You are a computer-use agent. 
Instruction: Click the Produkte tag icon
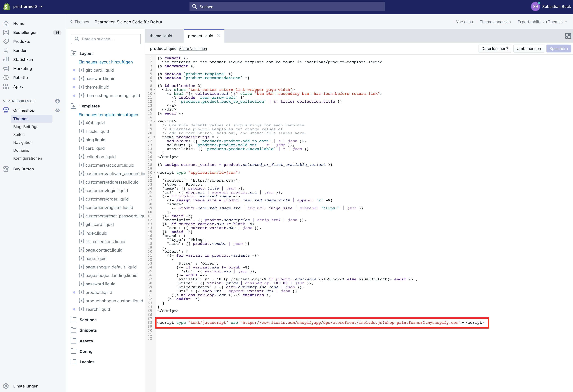click(x=6, y=41)
